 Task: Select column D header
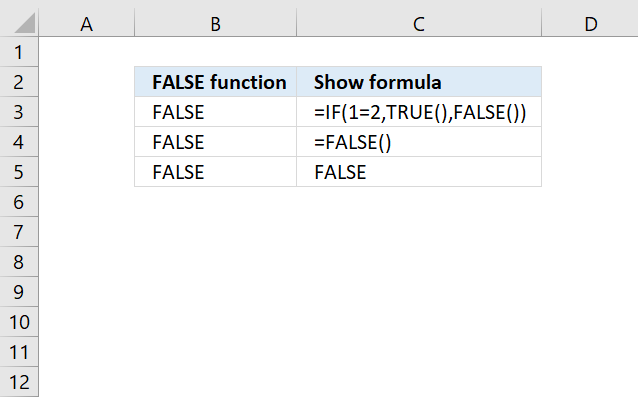coord(591,24)
